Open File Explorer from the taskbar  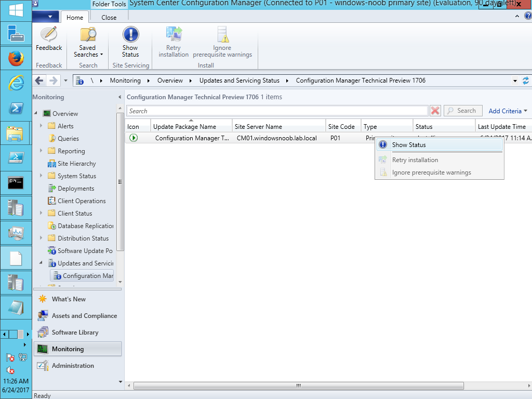[16, 133]
